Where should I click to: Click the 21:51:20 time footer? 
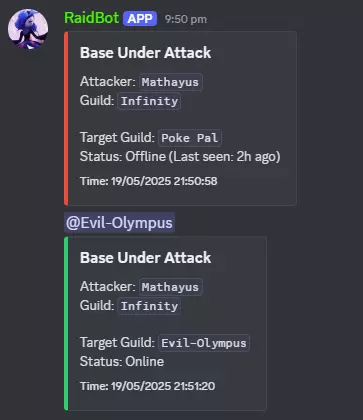point(147,386)
